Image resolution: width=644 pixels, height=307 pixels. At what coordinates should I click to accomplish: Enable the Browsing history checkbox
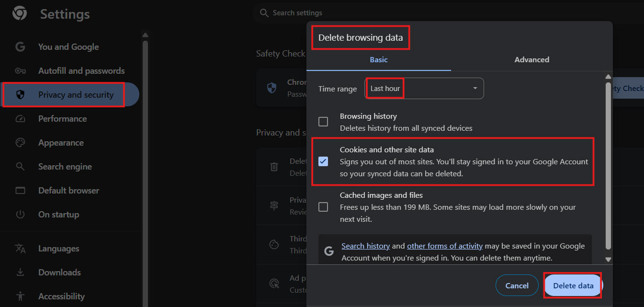323,122
